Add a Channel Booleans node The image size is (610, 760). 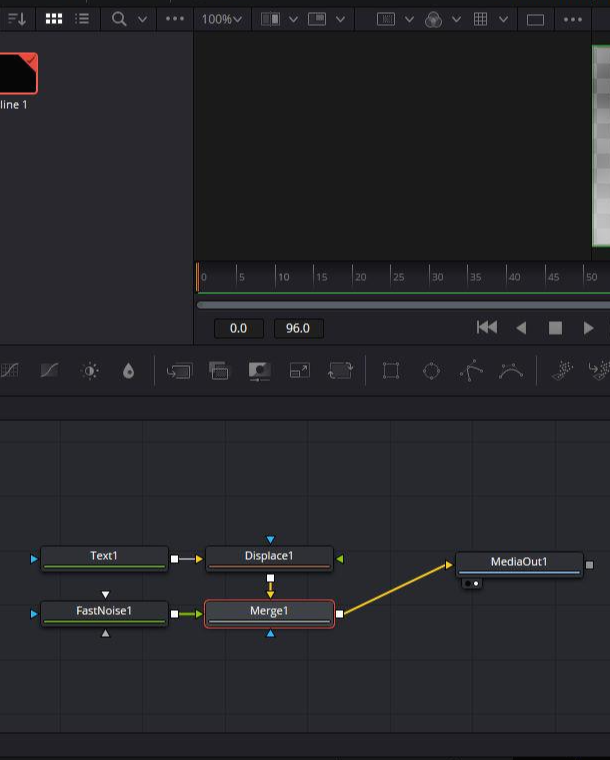pyautogui.click(x=219, y=371)
